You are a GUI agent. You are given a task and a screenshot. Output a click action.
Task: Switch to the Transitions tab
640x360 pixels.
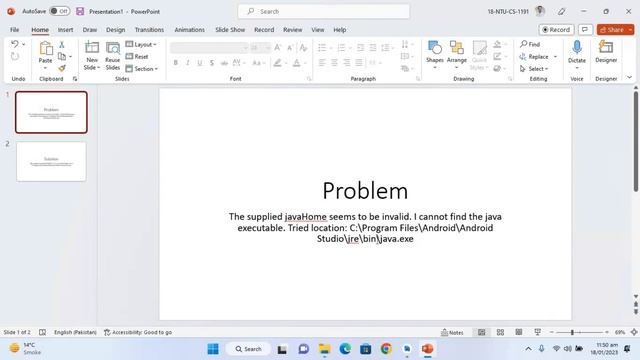pos(149,30)
